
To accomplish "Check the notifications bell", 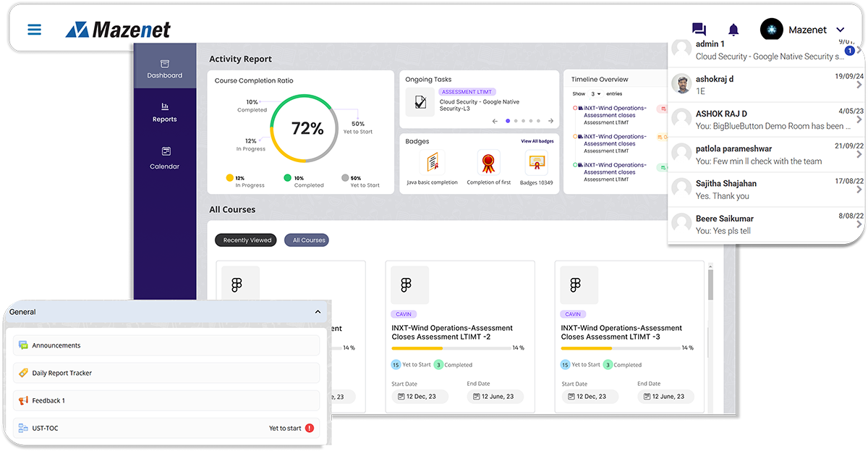I will point(733,28).
